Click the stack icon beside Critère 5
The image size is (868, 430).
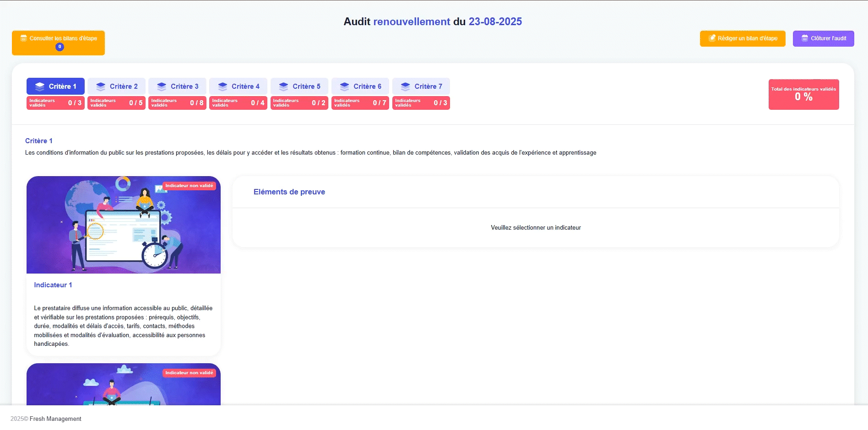point(283,86)
